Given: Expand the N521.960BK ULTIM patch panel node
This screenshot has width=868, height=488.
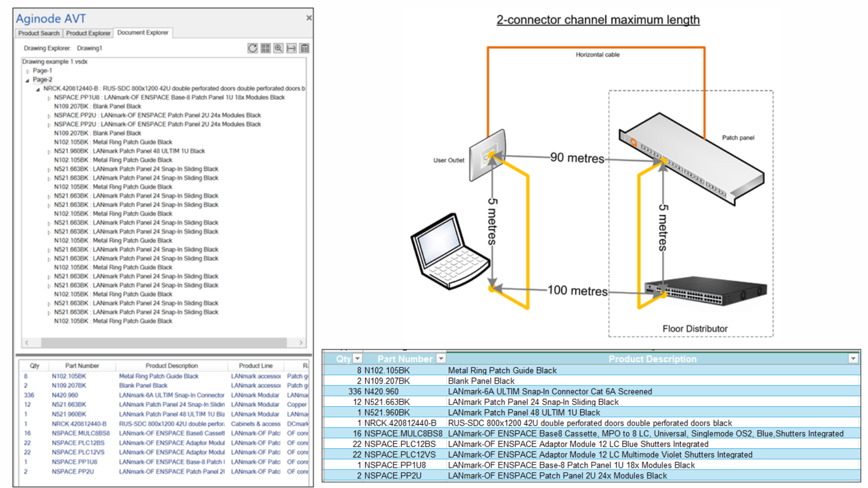Looking at the screenshot, I should (x=49, y=152).
